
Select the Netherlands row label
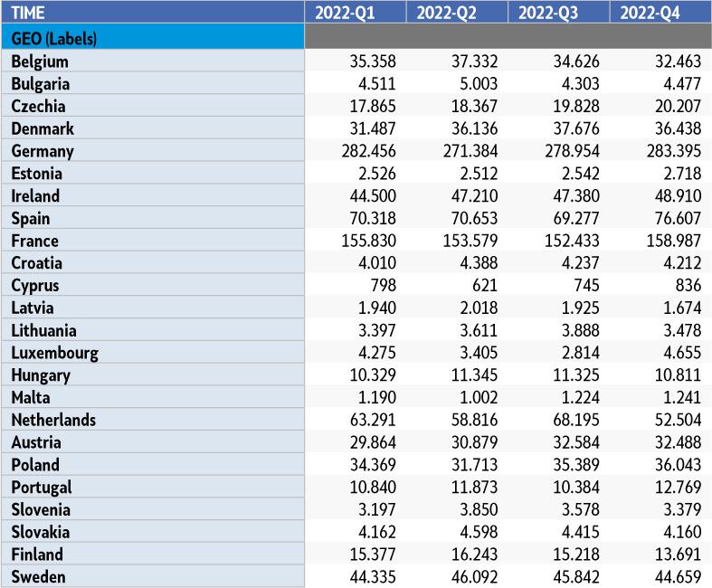pos(53,420)
